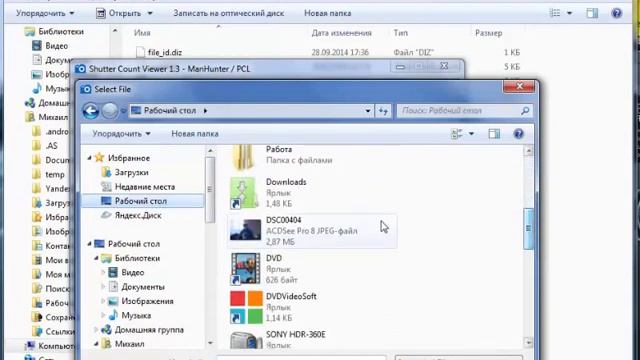Collapse the Избранное group
The width and height of the screenshot is (640, 360).
pyautogui.click(x=89, y=158)
